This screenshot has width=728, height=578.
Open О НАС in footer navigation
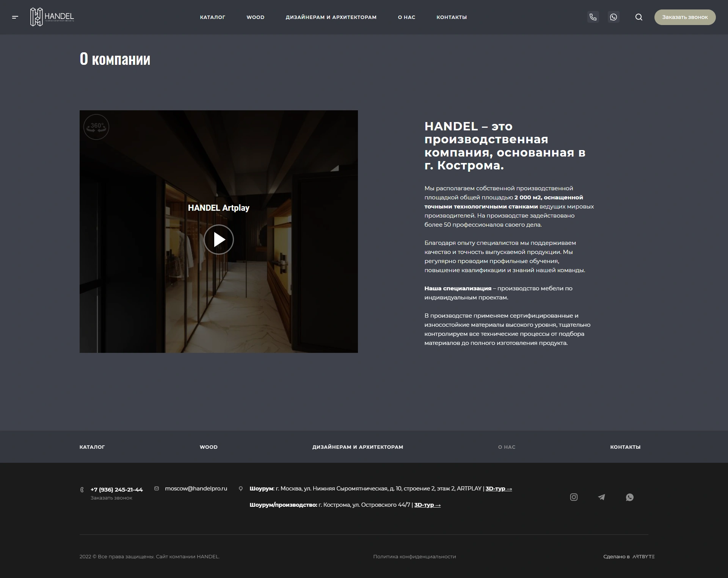point(507,447)
